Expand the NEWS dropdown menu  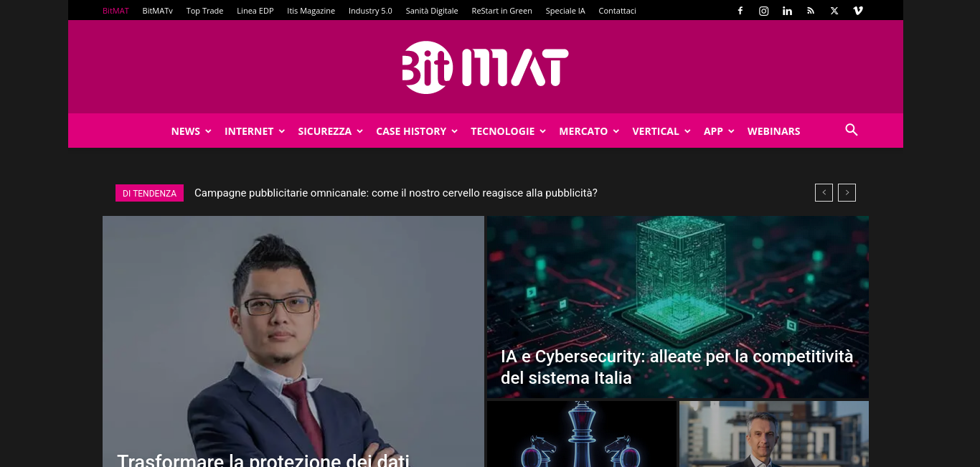[191, 131]
